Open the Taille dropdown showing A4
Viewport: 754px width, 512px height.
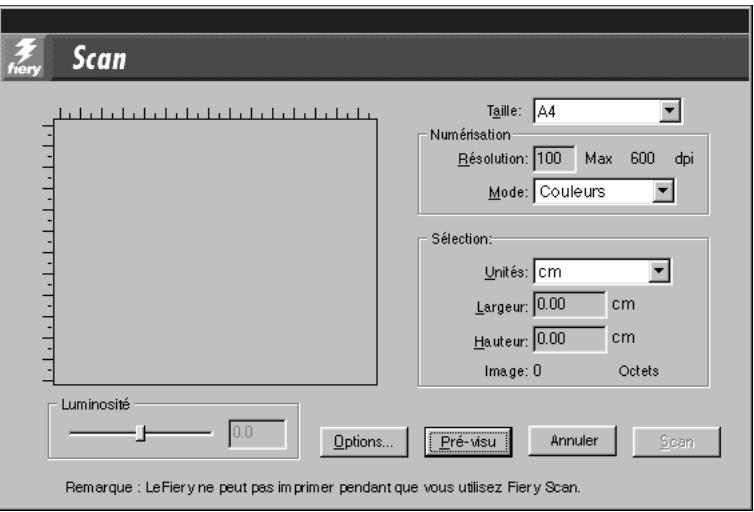tap(607, 112)
